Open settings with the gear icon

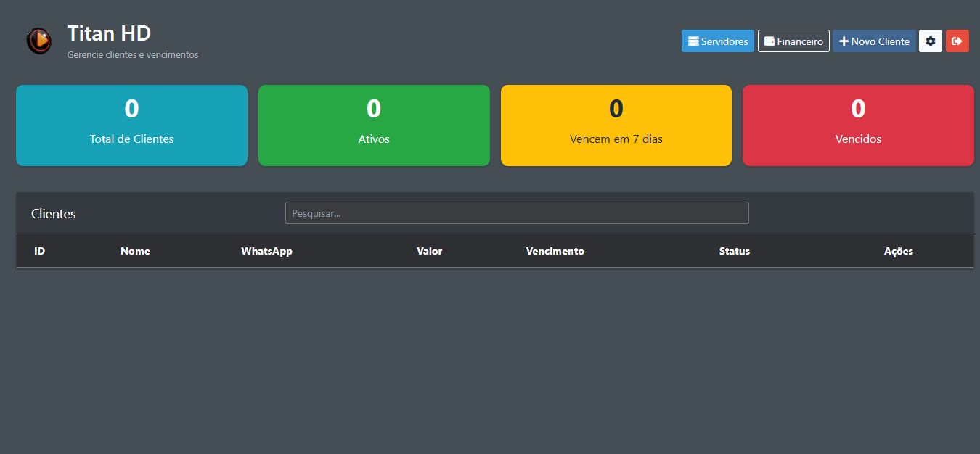pos(930,41)
